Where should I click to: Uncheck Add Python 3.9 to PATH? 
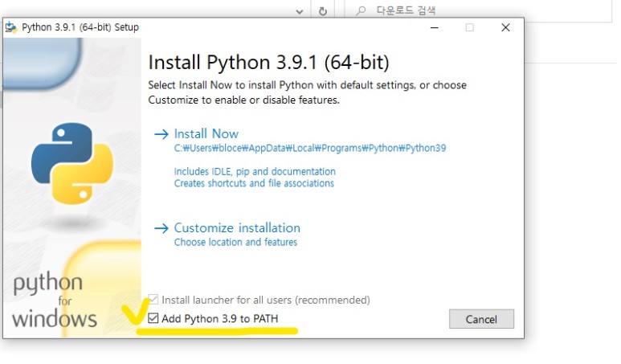[153, 318]
